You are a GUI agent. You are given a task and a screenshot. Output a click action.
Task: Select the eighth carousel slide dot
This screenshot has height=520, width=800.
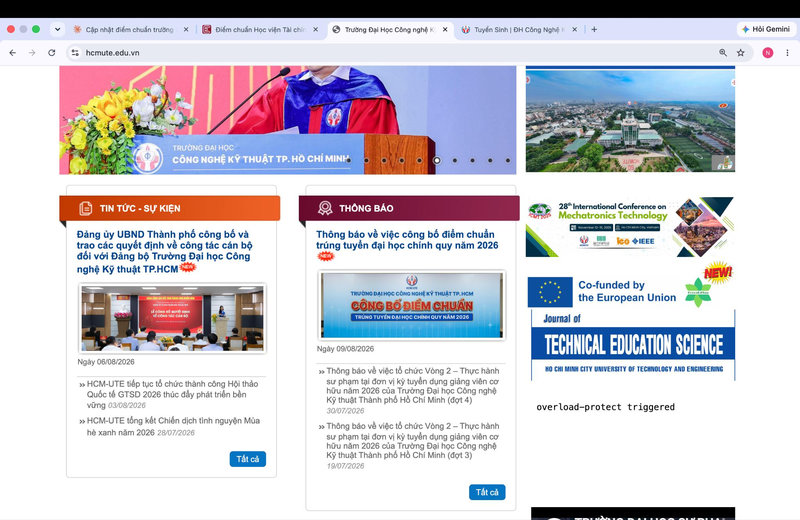(472, 160)
